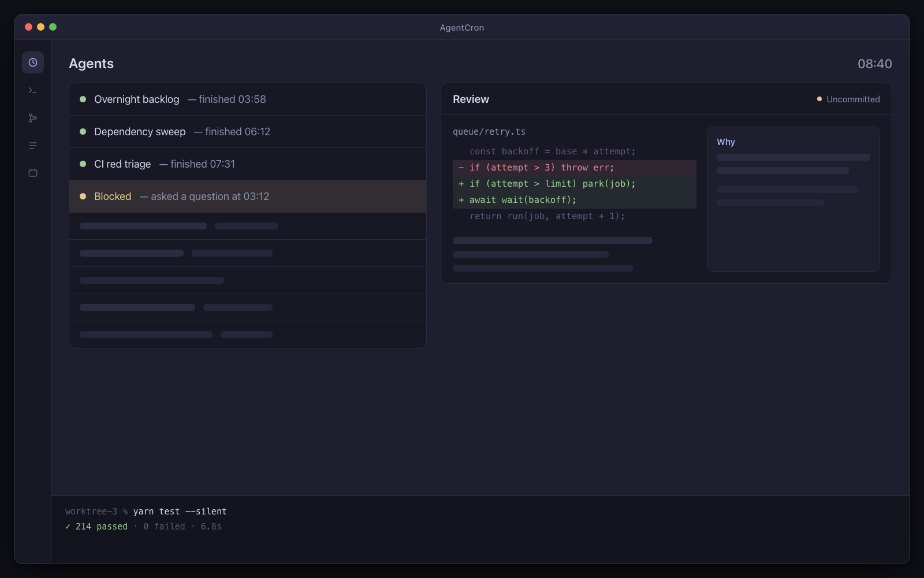924x578 pixels.
Task: Click the yellow status dot beside Blocked
Action: pos(83,197)
